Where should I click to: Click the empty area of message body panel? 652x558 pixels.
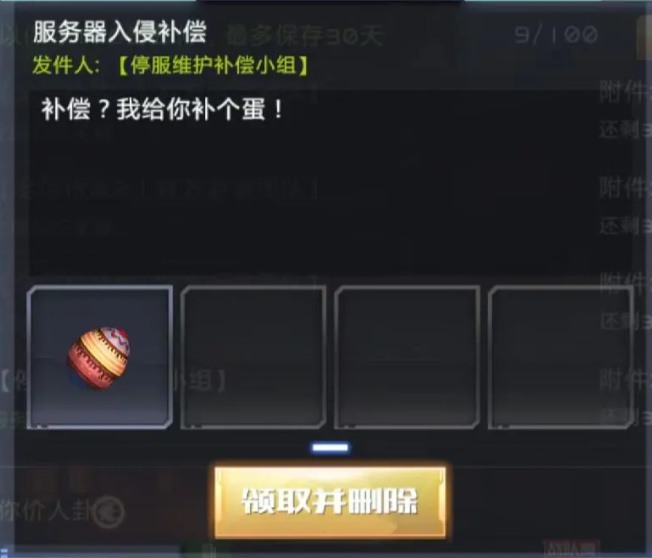(x=330, y=200)
